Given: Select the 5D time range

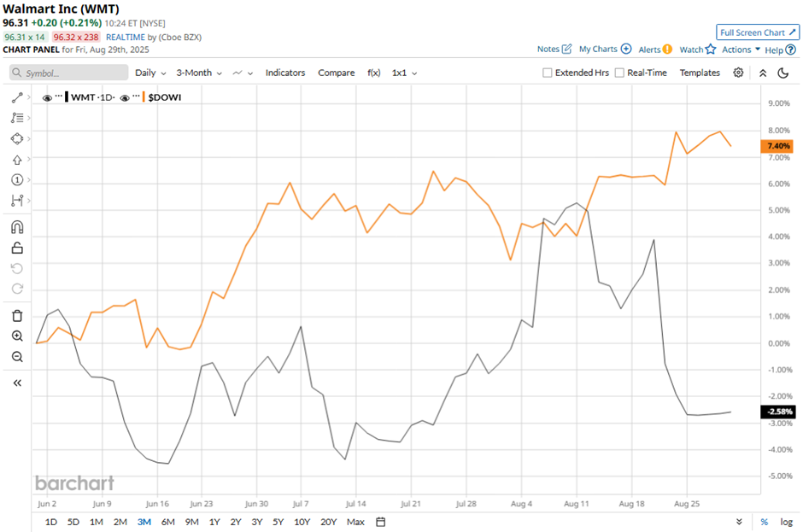Looking at the screenshot, I should [x=73, y=522].
